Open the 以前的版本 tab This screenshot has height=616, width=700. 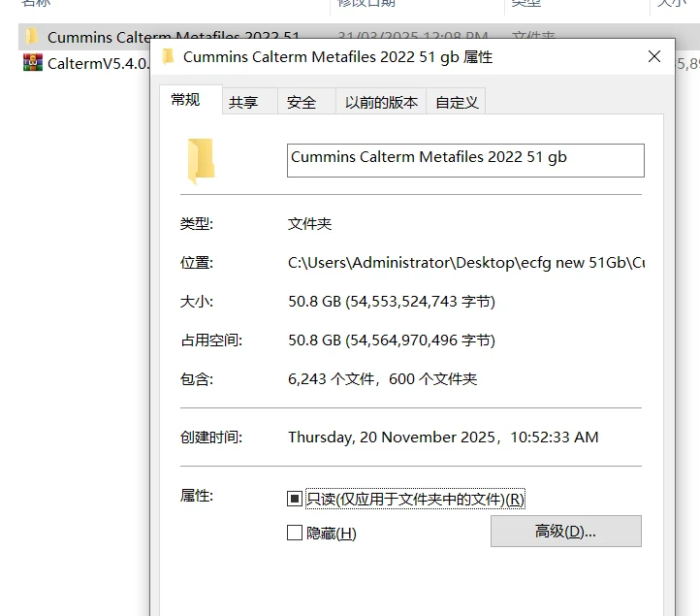click(x=381, y=102)
